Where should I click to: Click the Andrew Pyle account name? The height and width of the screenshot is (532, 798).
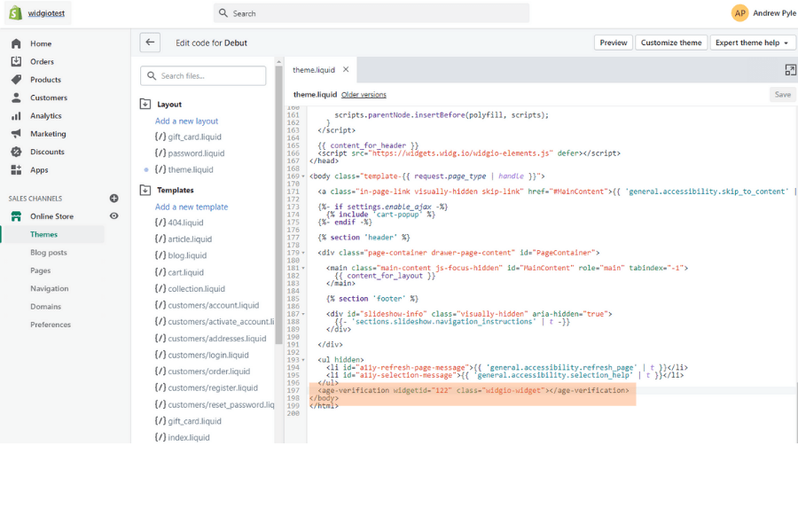pyautogui.click(x=774, y=13)
